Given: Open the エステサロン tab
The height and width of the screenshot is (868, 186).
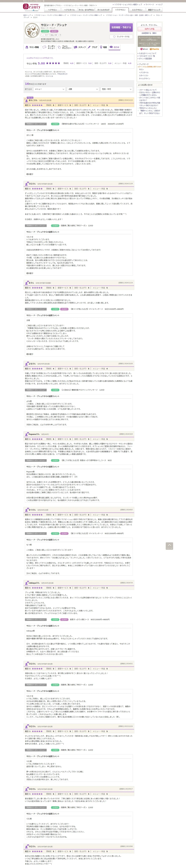Looking at the screenshot, I should coord(137,10).
